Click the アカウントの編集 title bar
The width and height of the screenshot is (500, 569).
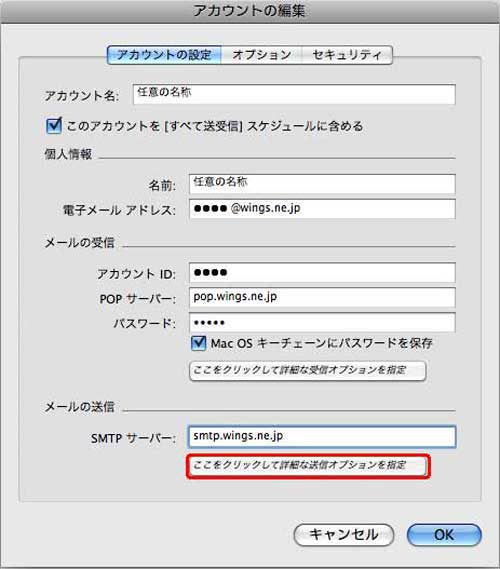[250, 11]
